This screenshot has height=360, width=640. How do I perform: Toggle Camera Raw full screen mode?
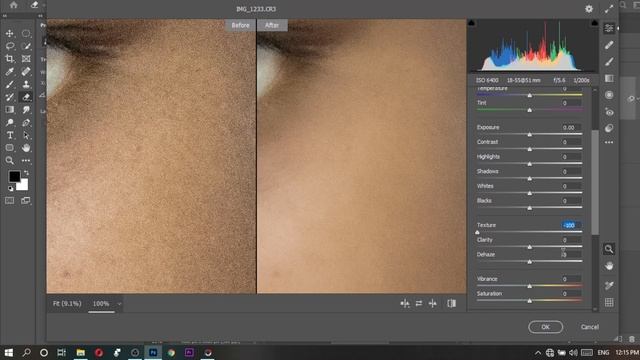point(609,9)
